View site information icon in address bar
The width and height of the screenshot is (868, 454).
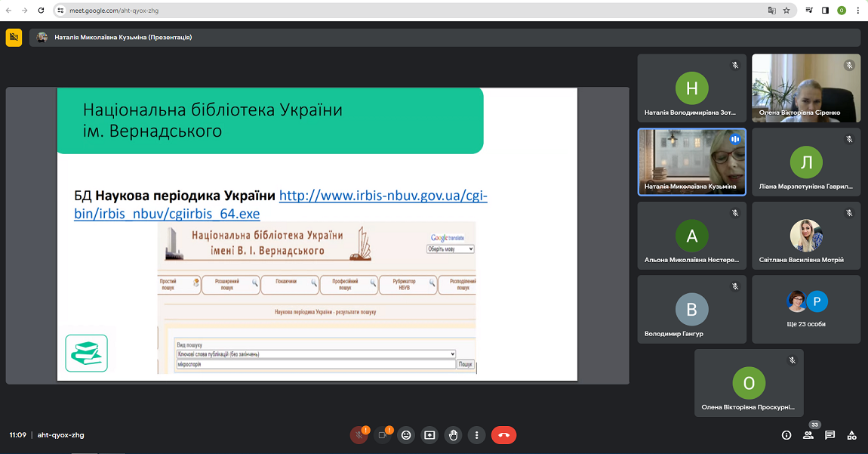[61, 11]
